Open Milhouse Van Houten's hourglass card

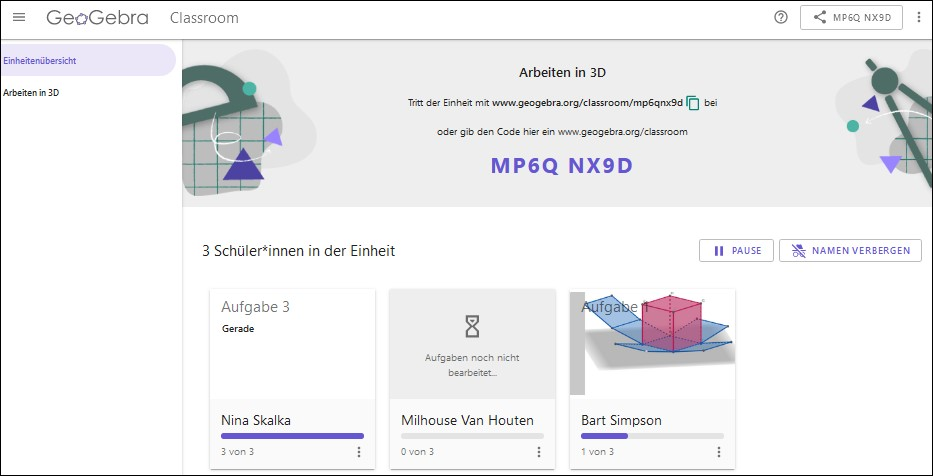(472, 344)
